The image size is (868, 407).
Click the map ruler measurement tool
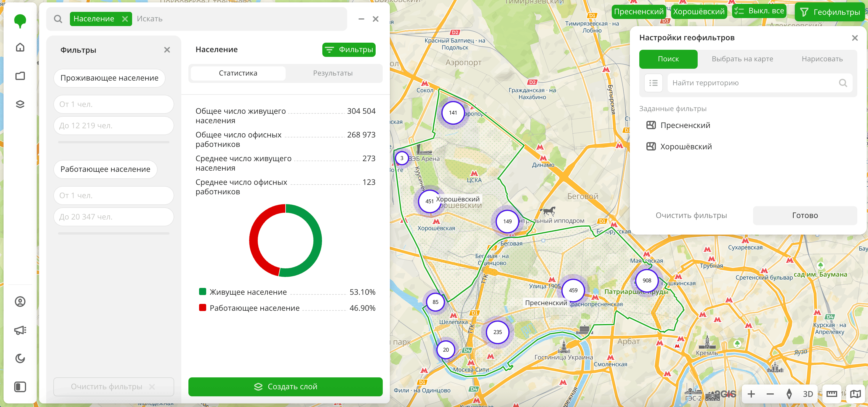pyautogui.click(x=831, y=394)
